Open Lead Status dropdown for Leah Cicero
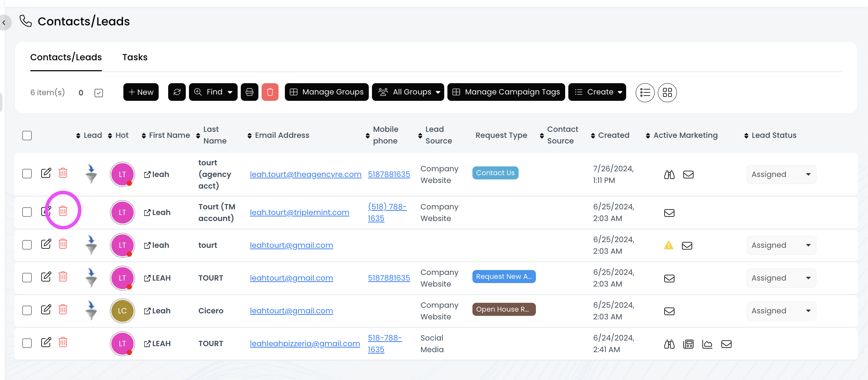The height and width of the screenshot is (380, 868). pos(781,311)
